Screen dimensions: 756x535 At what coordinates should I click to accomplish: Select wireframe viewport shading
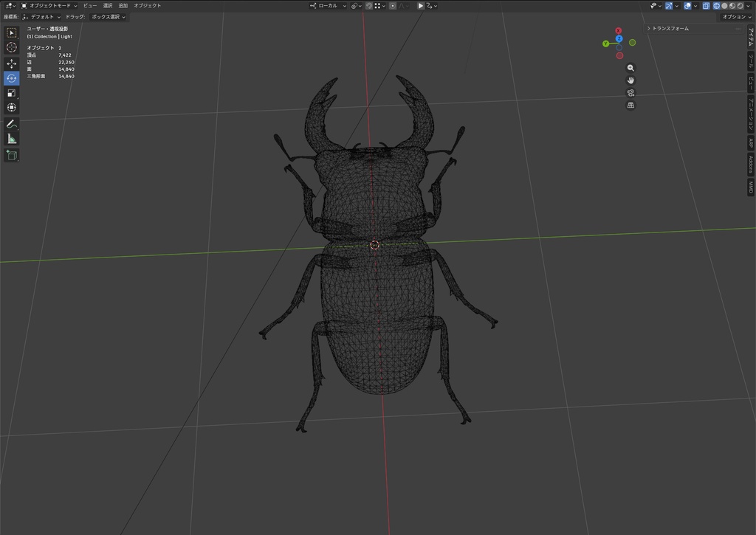tap(716, 6)
